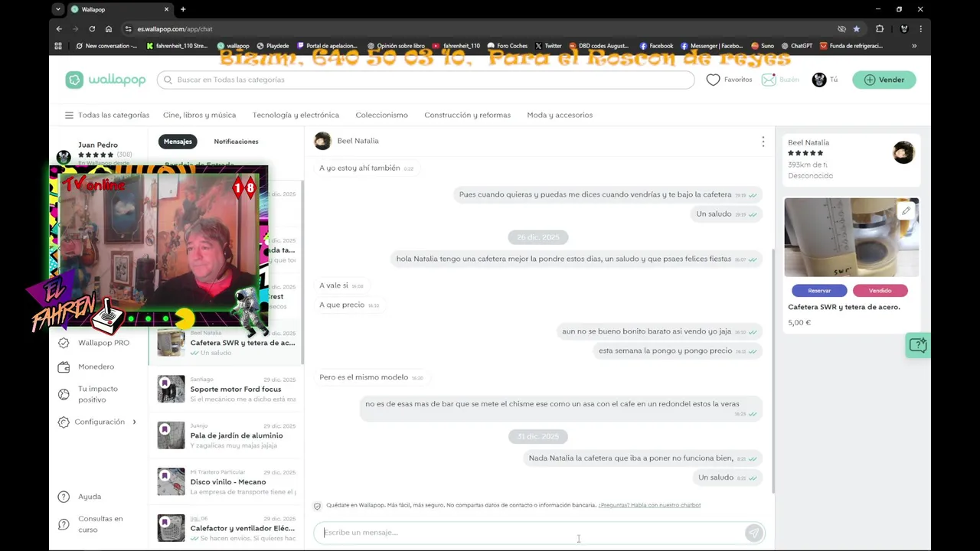Open Favoritos heart icon

coord(713,80)
